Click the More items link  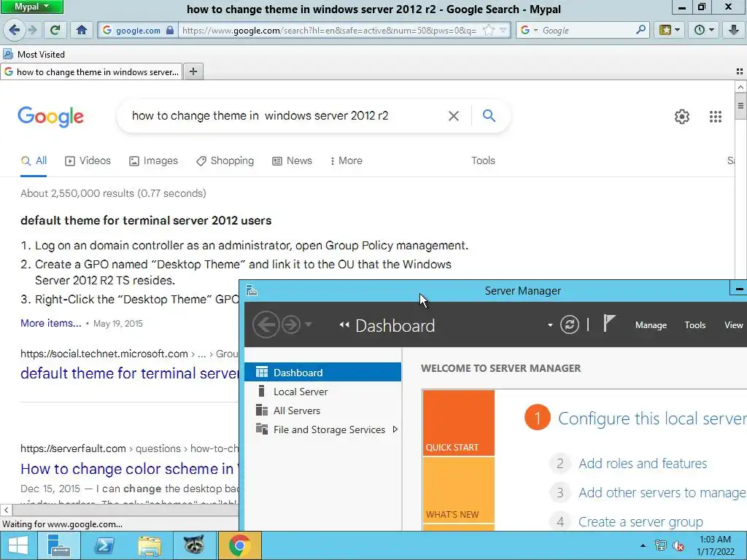click(51, 323)
